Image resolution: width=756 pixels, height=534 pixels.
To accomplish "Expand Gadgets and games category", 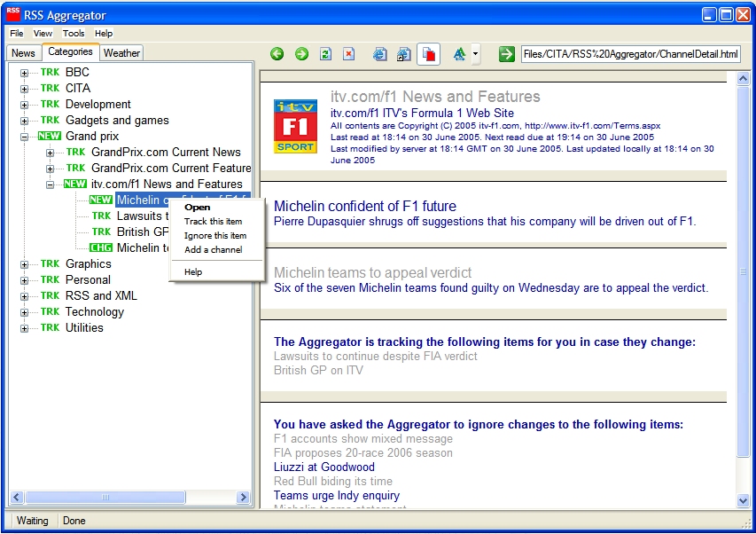I will click(24, 121).
